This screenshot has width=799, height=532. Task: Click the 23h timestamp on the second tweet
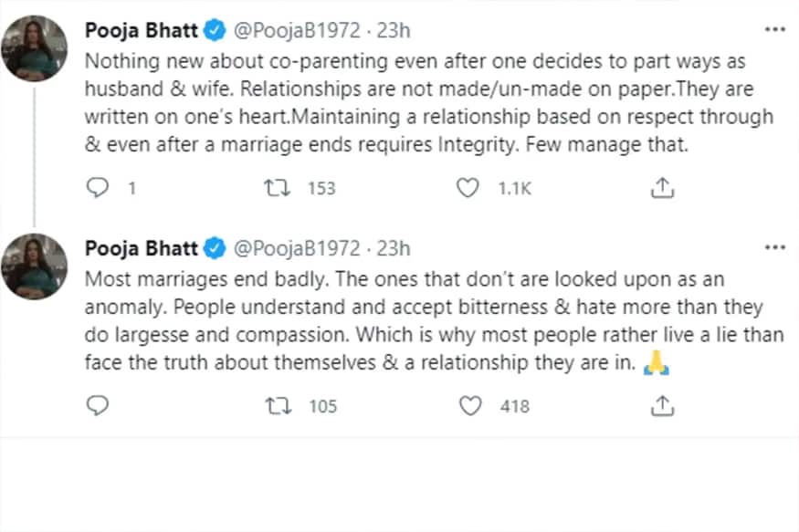coord(393,248)
